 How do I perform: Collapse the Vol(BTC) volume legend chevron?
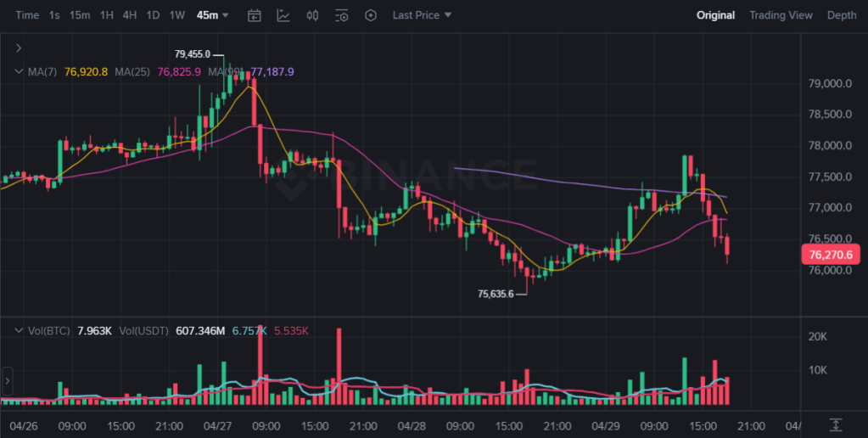click(x=19, y=330)
